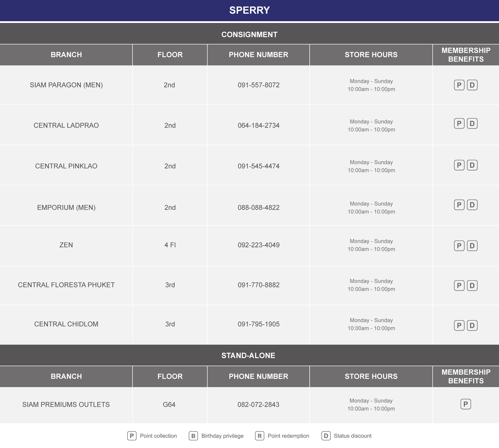Click the P icon in Central Chidlom row
The height and width of the screenshot is (448, 499).
pos(459,325)
